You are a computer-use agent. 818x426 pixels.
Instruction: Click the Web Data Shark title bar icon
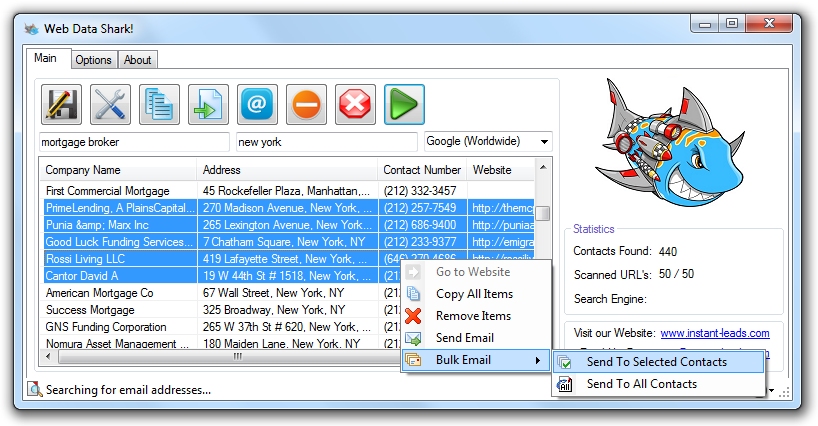(x=31, y=28)
